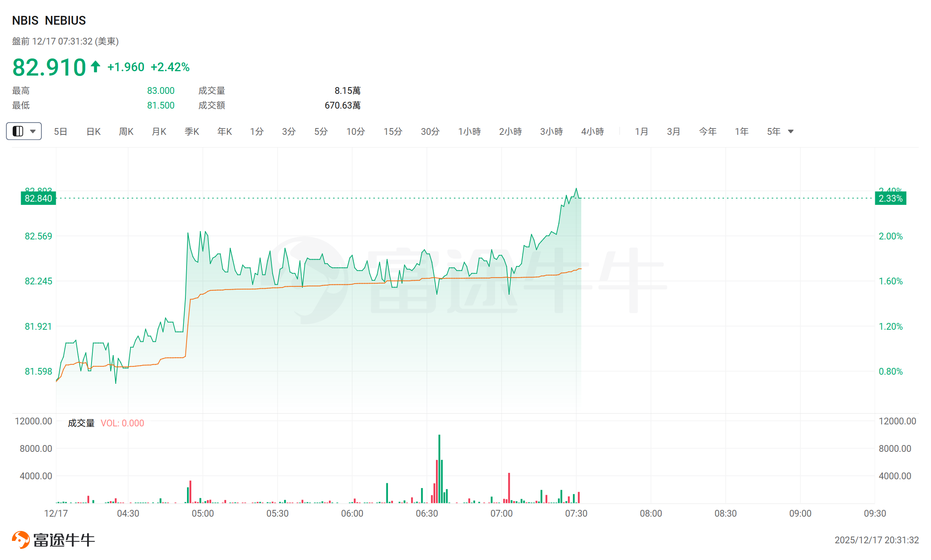Switch to the 日K chart tab
This screenshot has width=931, height=560.
93,132
